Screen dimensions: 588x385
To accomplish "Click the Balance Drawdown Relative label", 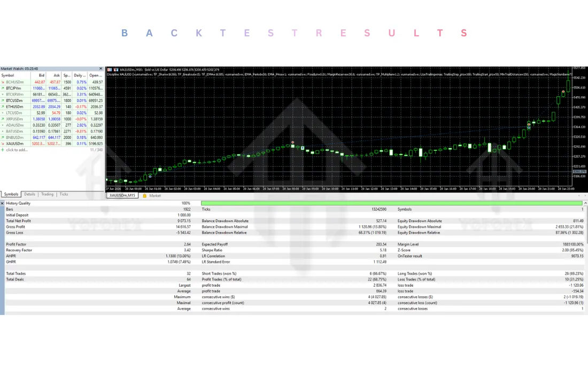I will click(225, 233).
